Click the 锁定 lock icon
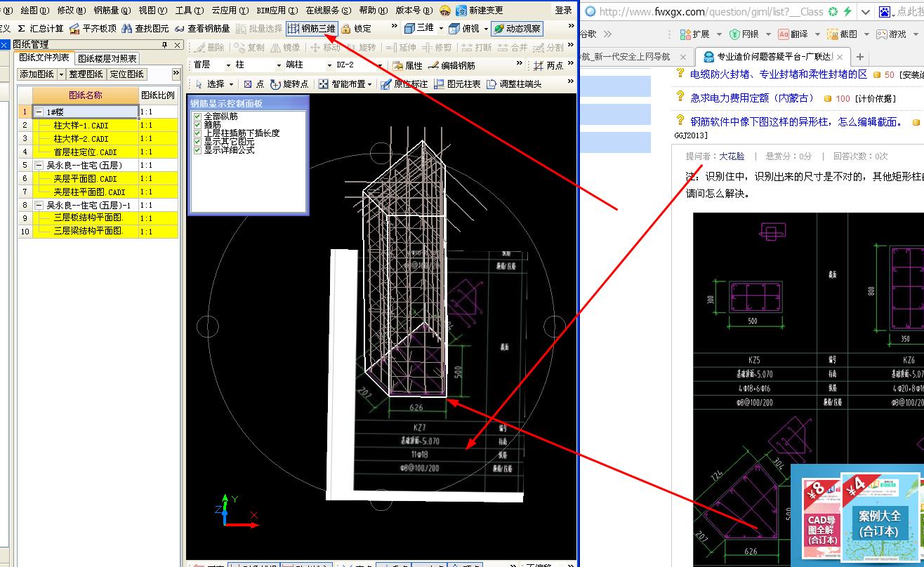 [346, 29]
